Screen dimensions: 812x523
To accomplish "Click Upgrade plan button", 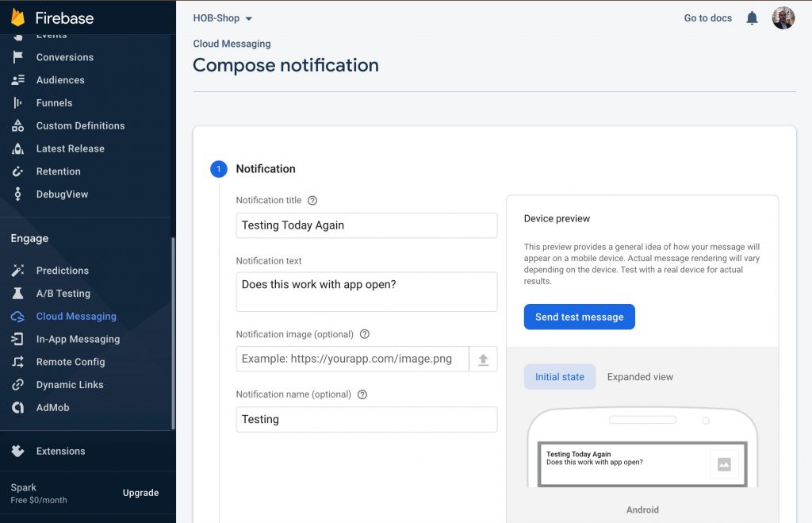I will coord(140,493).
